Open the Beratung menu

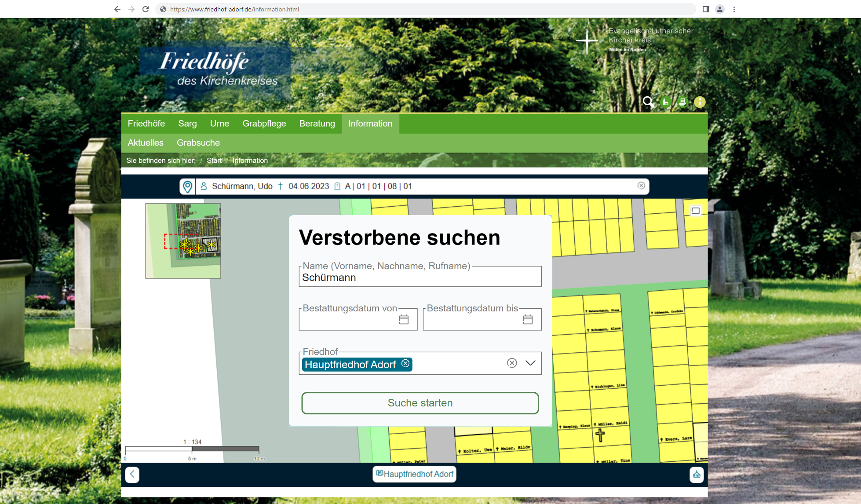317,124
